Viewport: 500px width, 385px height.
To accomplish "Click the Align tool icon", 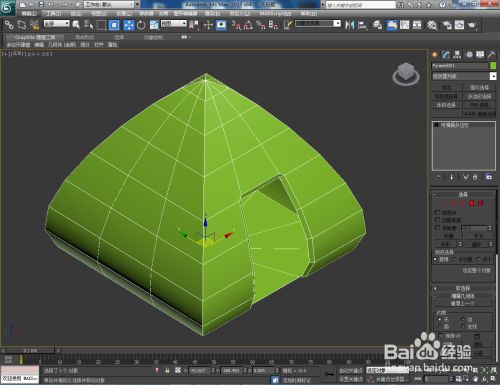I will [x=363, y=25].
